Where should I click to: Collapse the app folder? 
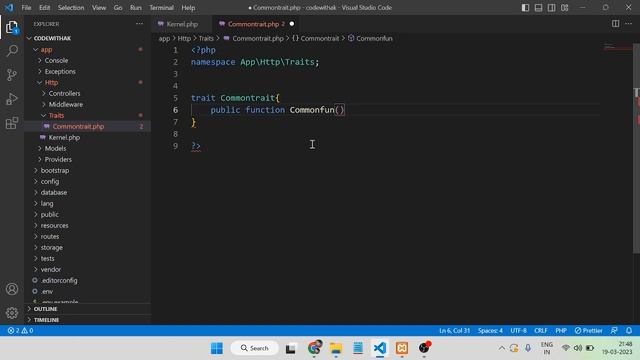pyautogui.click(x=88, y=49)
